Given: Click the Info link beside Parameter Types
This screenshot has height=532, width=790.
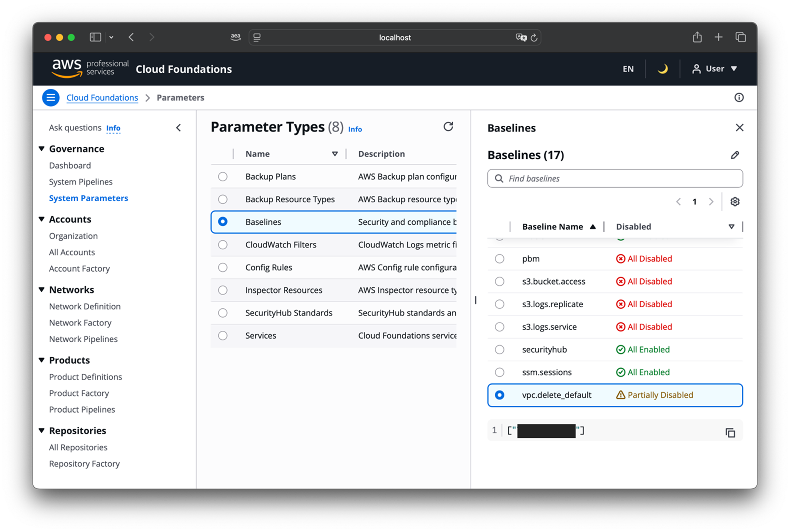Looking at the screenshot, I should coord(355,129).
